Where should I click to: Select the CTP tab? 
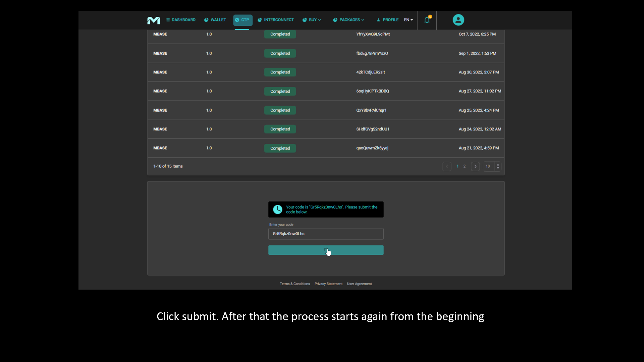click(242, 20)
